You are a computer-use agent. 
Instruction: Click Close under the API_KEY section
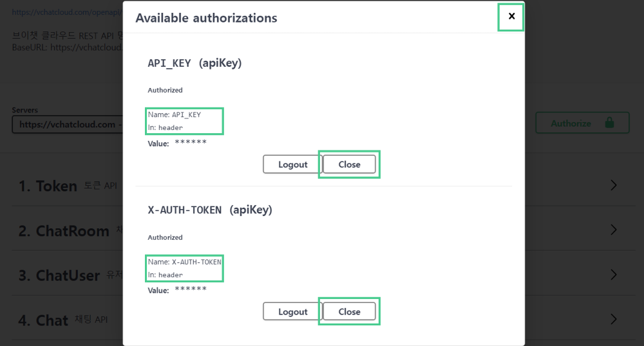349,164
